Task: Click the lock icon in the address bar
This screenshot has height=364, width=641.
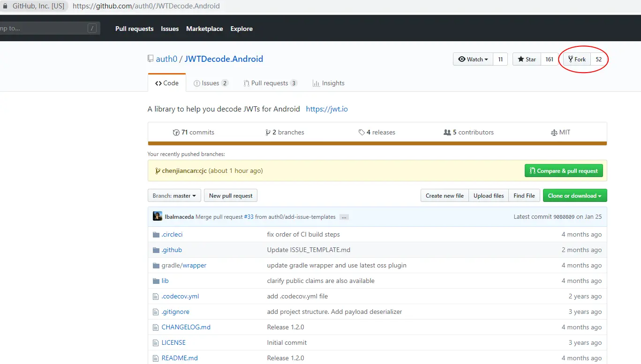Action: pos(4,7)
